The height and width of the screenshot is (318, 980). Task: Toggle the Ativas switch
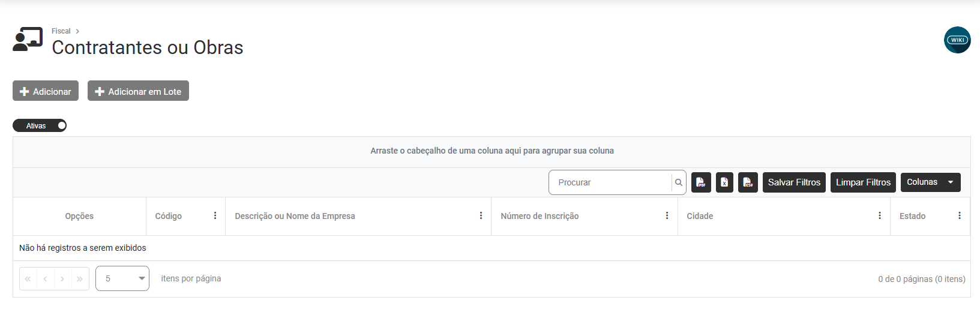40,125
